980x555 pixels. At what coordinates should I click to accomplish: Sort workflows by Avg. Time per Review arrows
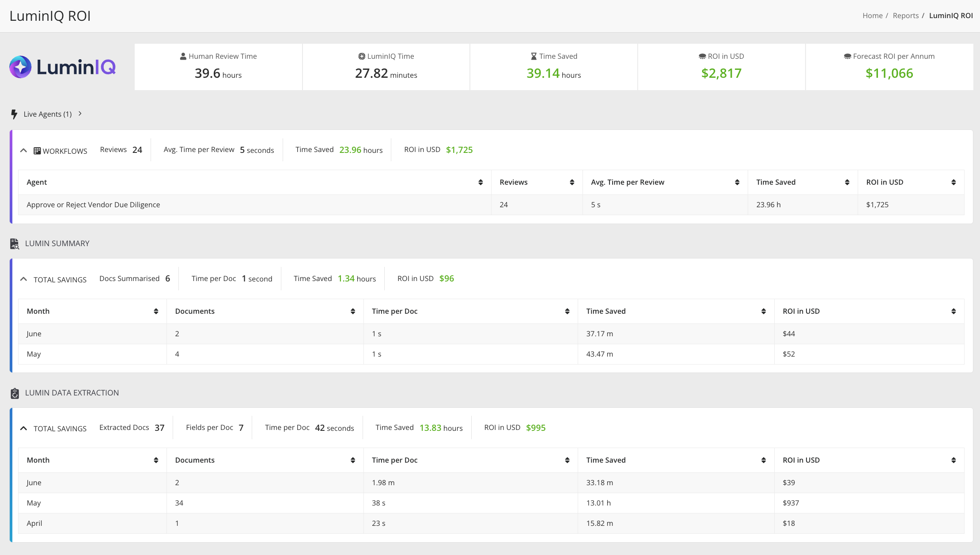click(737, 182)
